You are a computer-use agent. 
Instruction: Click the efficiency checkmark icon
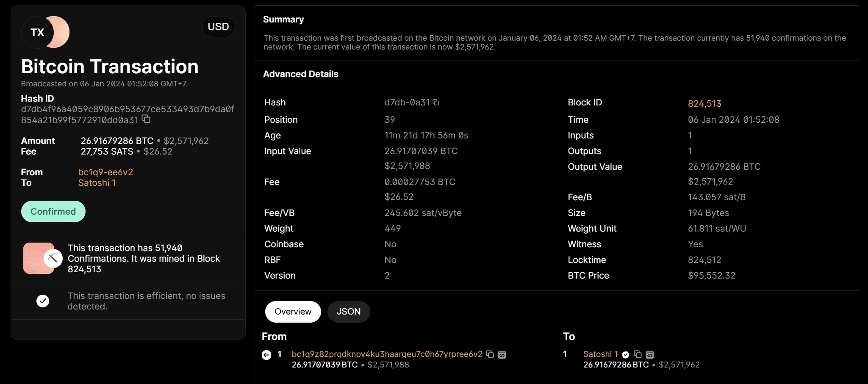[x=43, y=301]
